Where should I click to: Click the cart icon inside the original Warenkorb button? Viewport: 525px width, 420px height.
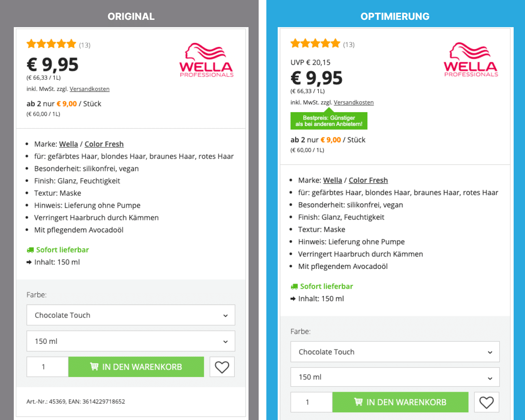pos(94,367)
